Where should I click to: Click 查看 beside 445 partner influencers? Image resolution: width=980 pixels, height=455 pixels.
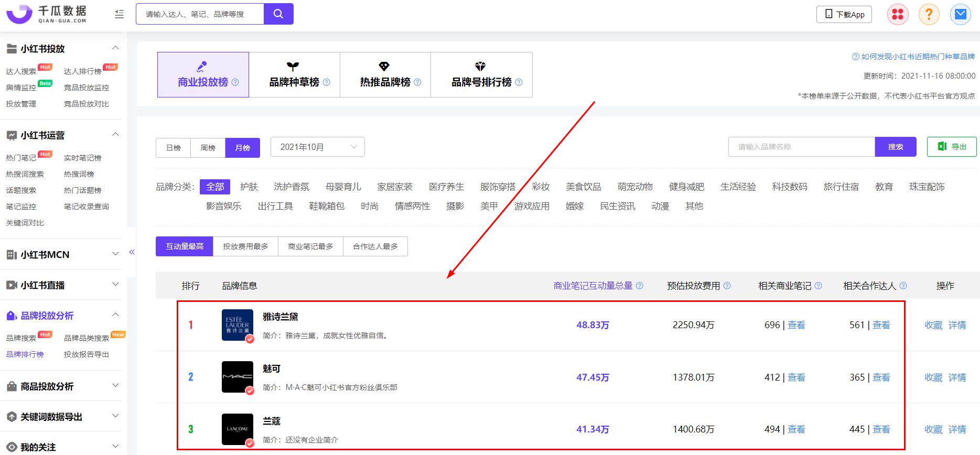pos(881,429)
